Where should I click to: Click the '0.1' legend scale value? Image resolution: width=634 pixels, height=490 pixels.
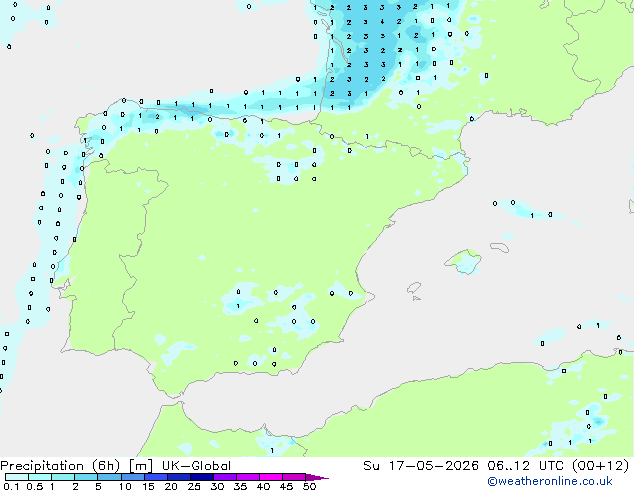coord(11,486)
